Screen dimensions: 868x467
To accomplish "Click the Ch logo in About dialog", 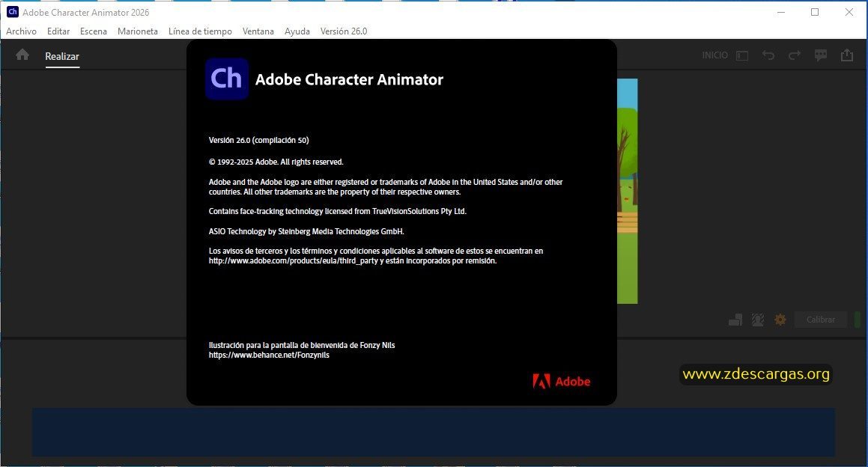I will (x=226, y=79).
